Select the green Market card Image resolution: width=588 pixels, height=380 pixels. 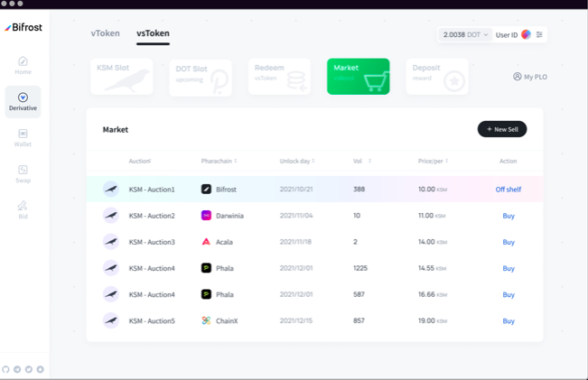[358, 77]
